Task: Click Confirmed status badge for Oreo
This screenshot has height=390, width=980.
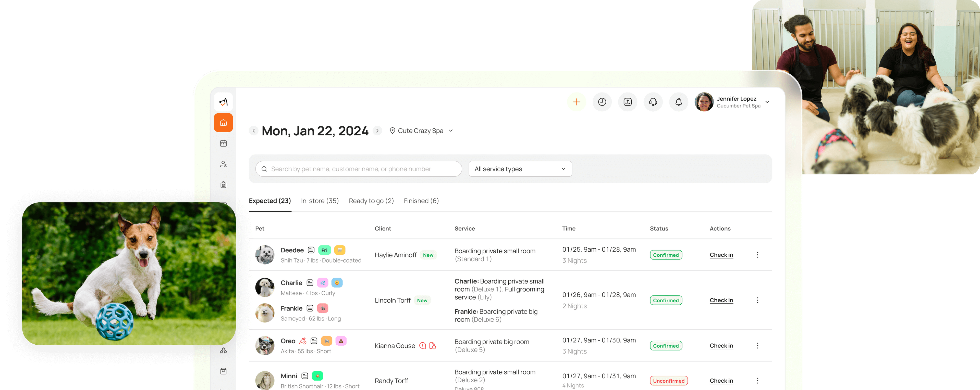Action: pyautogui.click(x=666, y=346)
